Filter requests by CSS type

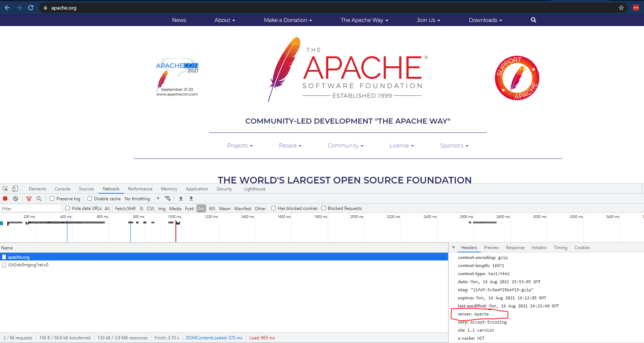point(151,208)
